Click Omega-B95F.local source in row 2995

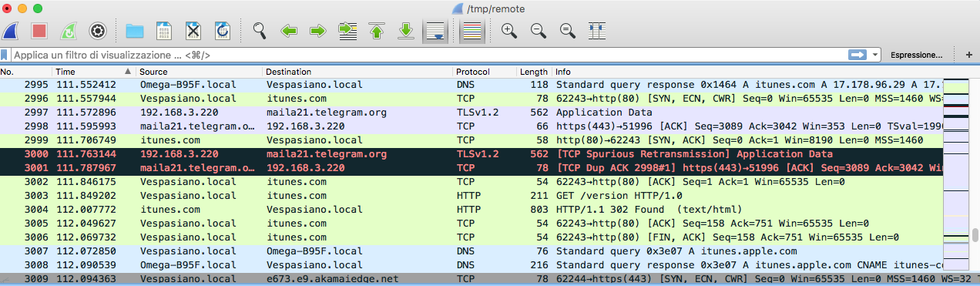point(187,84)
